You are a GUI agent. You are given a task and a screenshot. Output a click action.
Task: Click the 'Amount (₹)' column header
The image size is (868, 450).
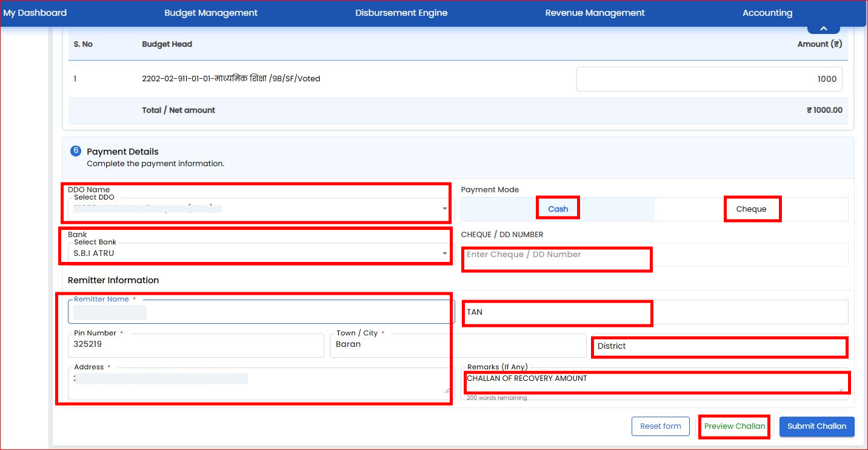820,44
